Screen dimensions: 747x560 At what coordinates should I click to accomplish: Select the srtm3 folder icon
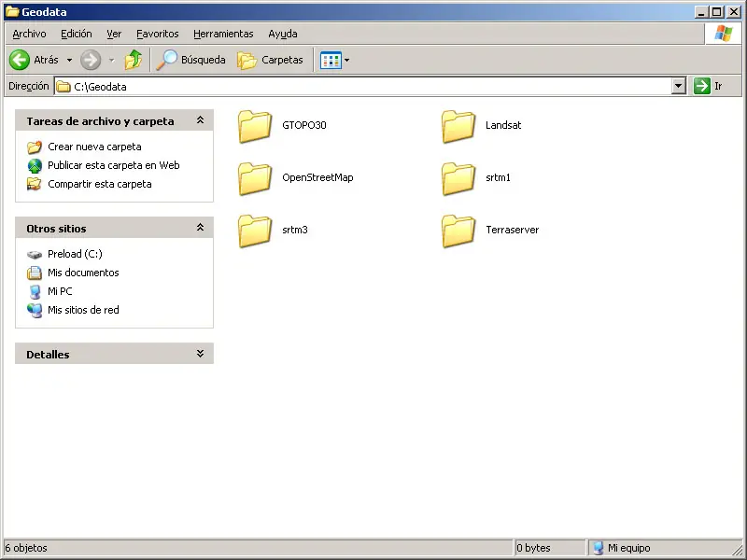(x=255, y=231)
